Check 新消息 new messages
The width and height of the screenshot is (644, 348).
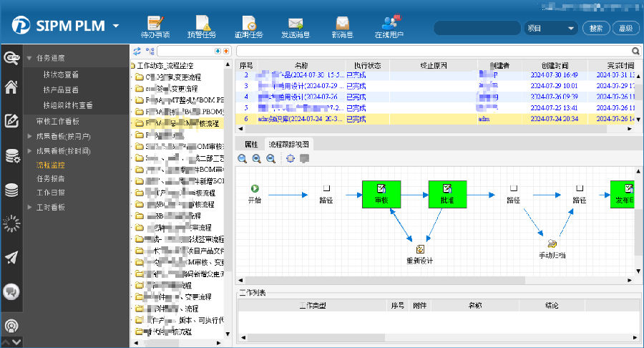click(342, 26)
